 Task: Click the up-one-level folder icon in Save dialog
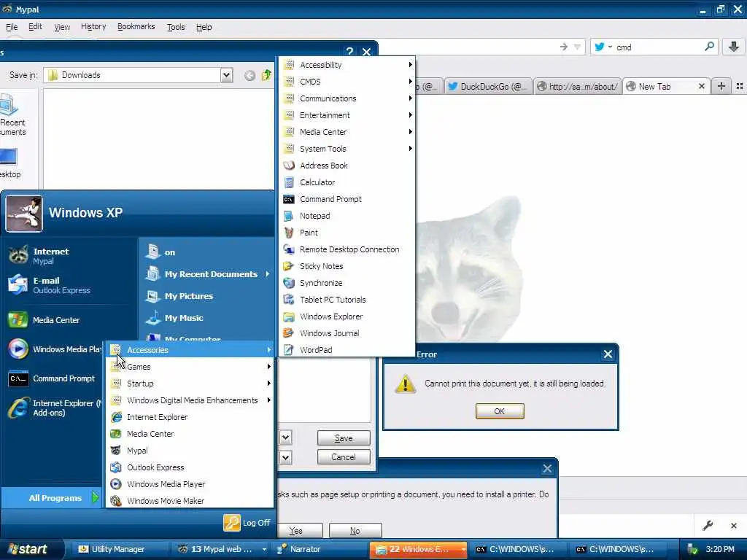[x=267, y=75]
